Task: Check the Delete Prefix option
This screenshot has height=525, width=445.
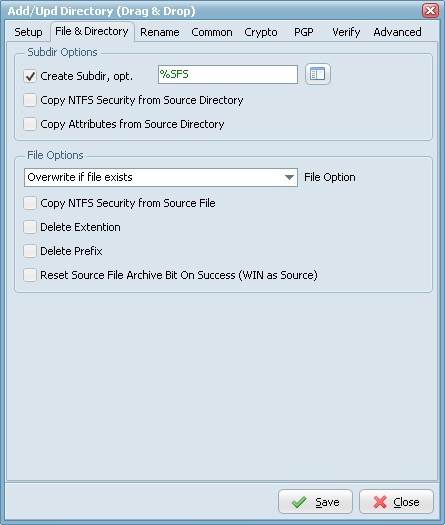Action: click(x=30, y=251)
